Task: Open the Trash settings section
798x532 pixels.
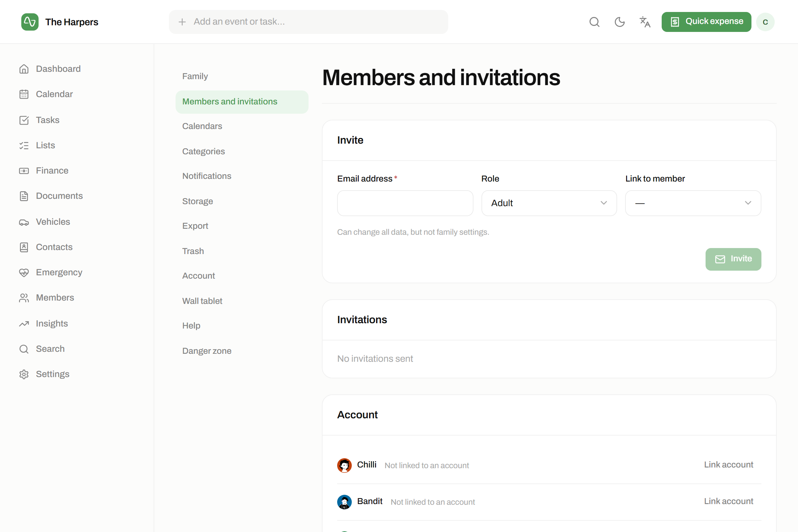Action: tap(242, 251)
